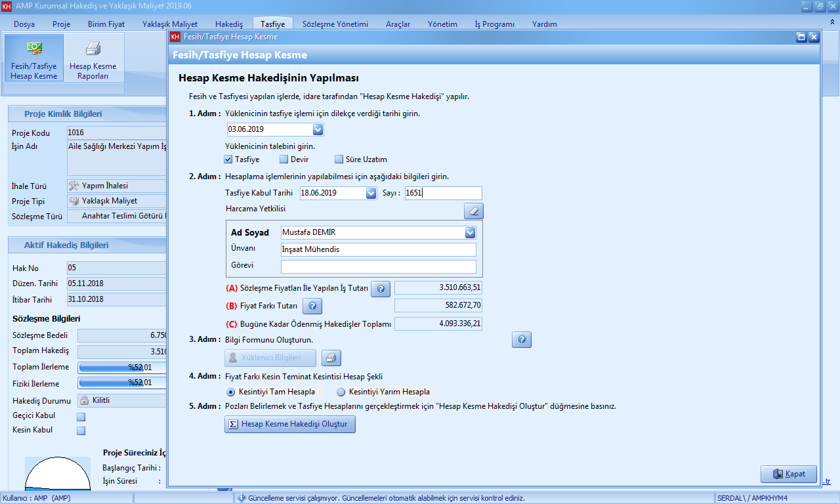Click the eraser icon beside Harcama Yetkilisi
Screen dimensions: 840x504
tap(474, 211)
